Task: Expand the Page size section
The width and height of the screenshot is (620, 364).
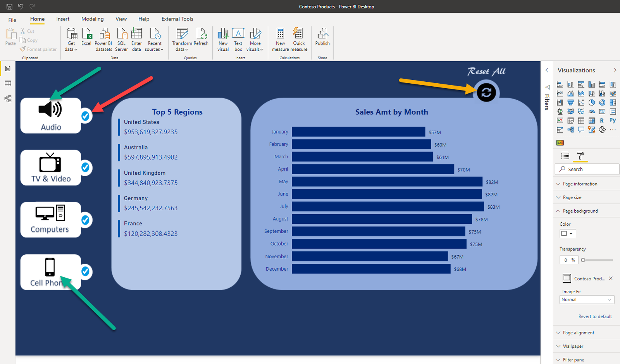Action: point(587,197)
